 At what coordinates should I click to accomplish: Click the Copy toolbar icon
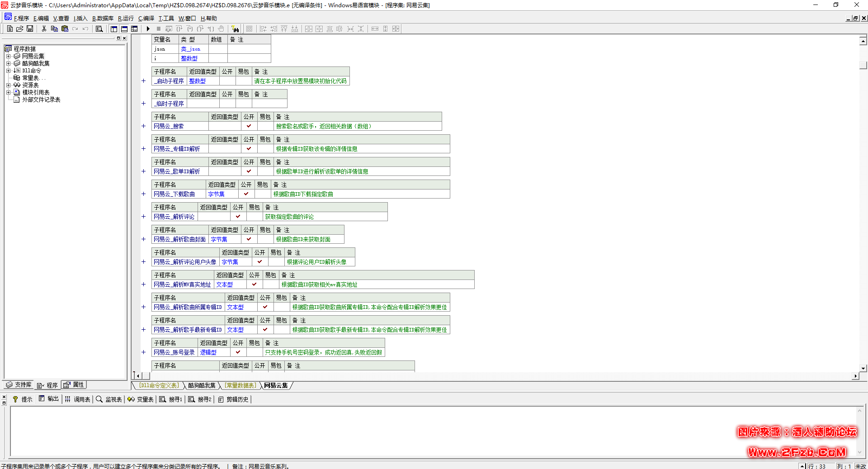(x=54, y=28)
